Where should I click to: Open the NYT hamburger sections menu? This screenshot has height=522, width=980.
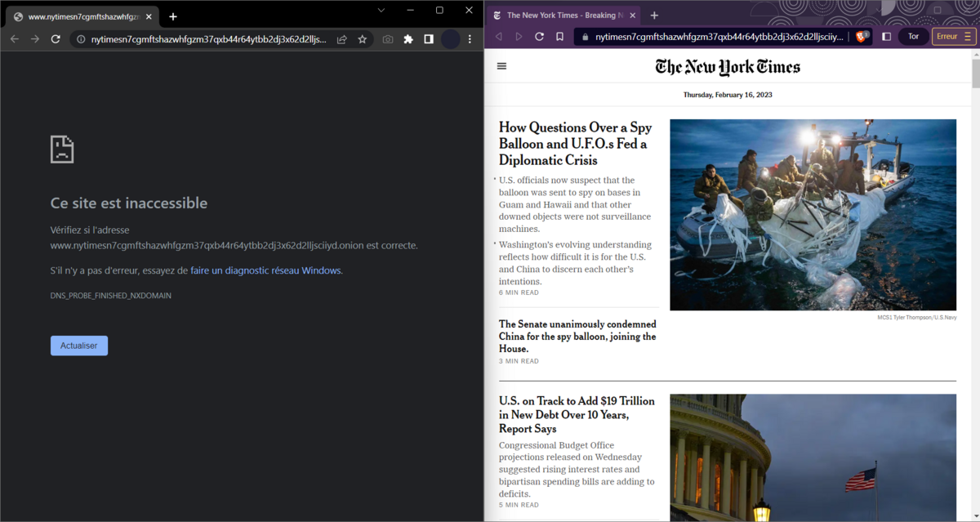(x=501, y=66)
